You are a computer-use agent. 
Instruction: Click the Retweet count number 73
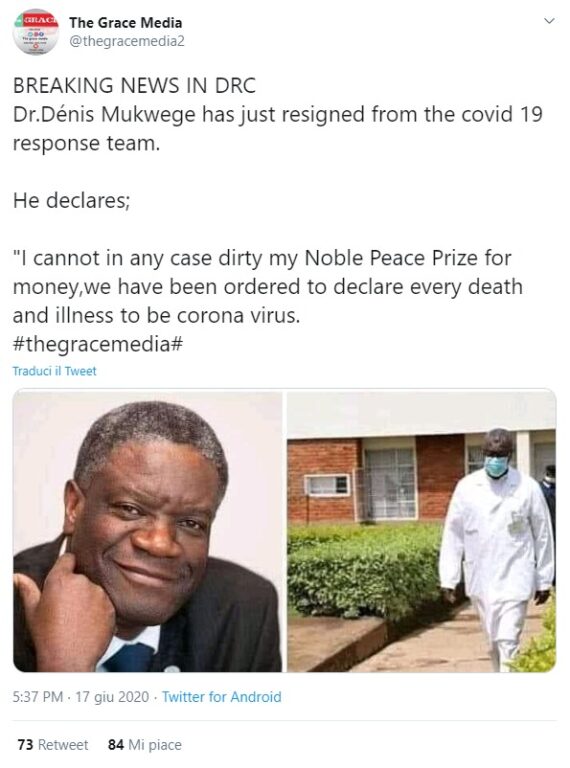coord(25,745)
